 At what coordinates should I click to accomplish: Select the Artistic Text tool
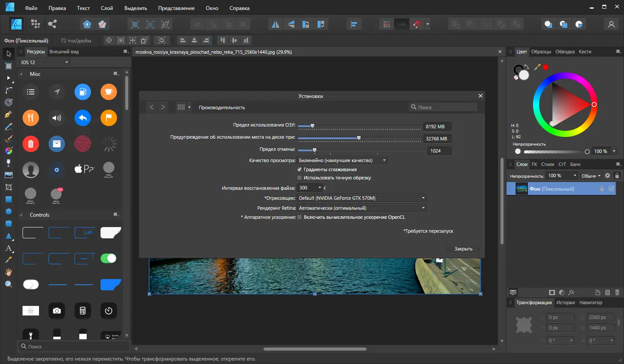[x=8, y=248]
